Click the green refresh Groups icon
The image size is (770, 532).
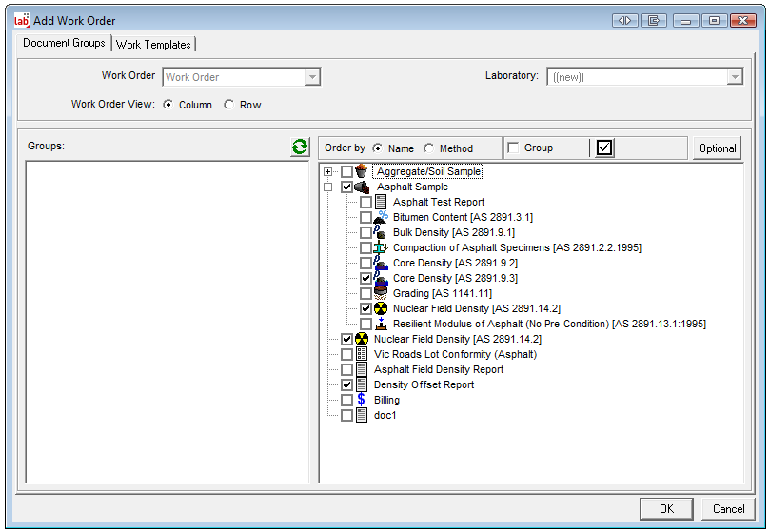pyautogui.click(x=300, y=147)
